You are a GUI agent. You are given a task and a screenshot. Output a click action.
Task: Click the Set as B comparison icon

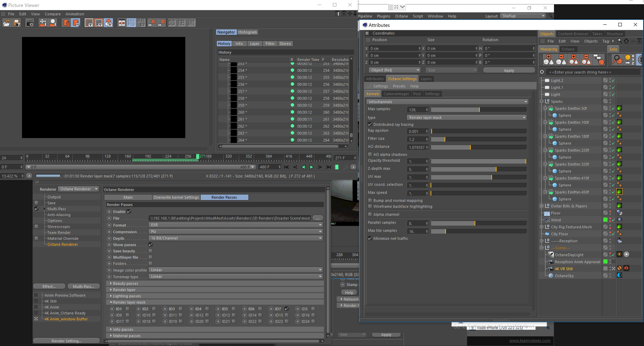tap(162, 23)
